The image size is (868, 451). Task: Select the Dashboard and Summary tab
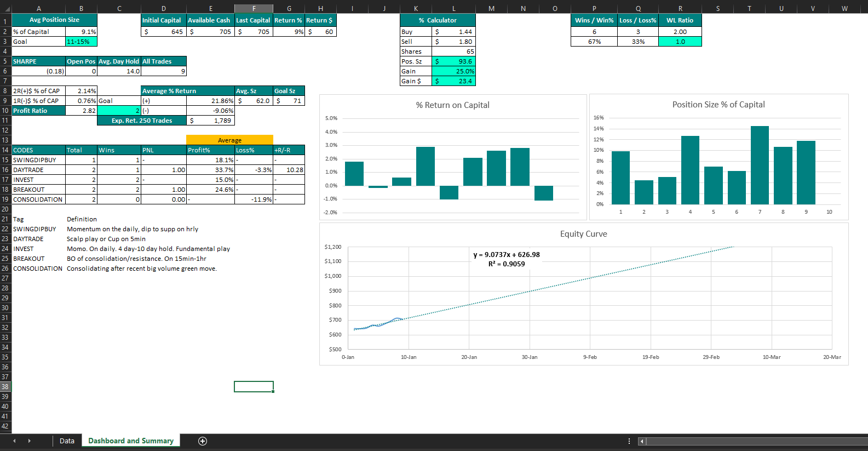pos(131,441)
